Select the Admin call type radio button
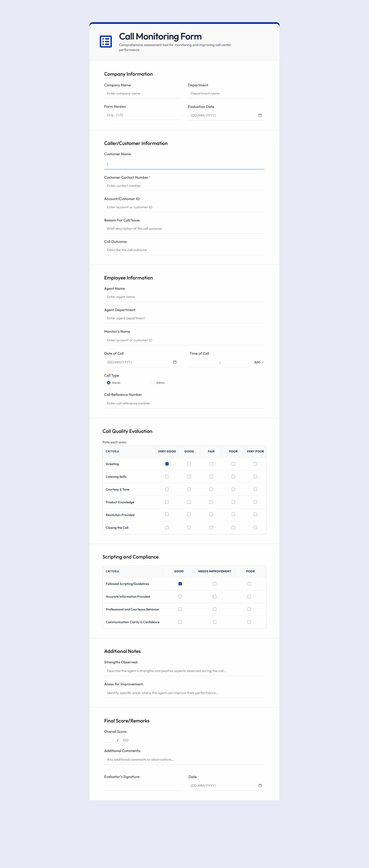 pos(153,383)
